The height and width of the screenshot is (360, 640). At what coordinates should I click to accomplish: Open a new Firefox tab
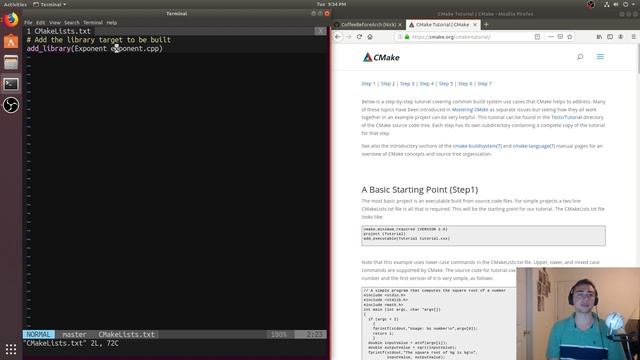click(x=486, y=24)
